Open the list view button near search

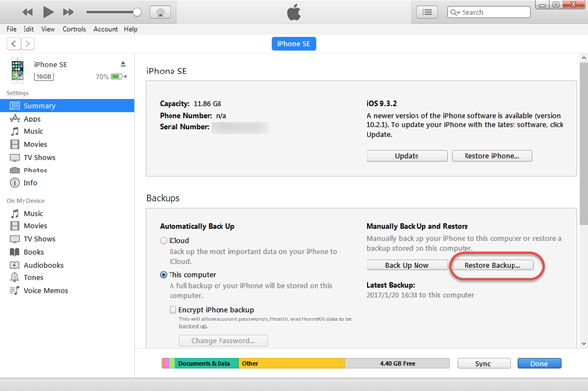[x=427, y=12]
